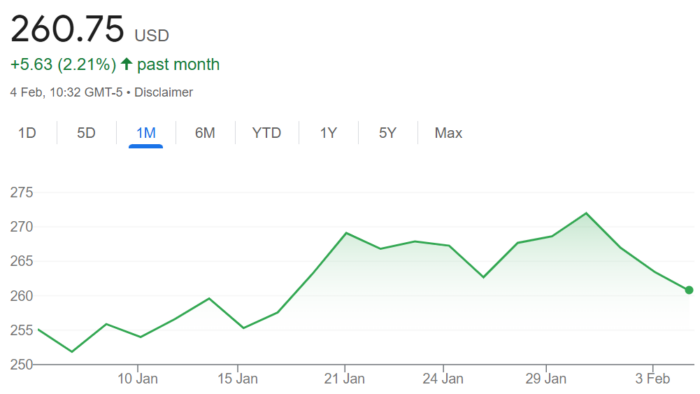The width and height of the screenshot is (700, 394).
Task: Show the 1Y price history
Action: [x=328, y=133]
